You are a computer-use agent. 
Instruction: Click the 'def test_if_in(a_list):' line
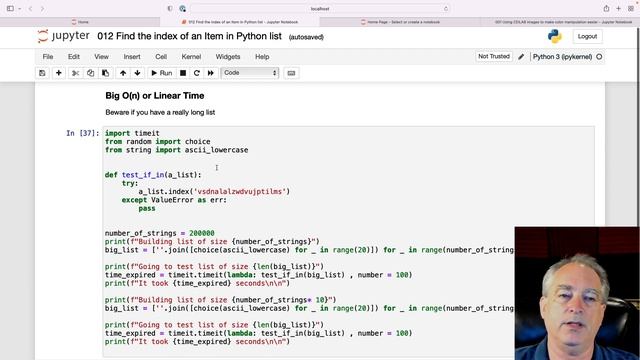pos(153,175)
